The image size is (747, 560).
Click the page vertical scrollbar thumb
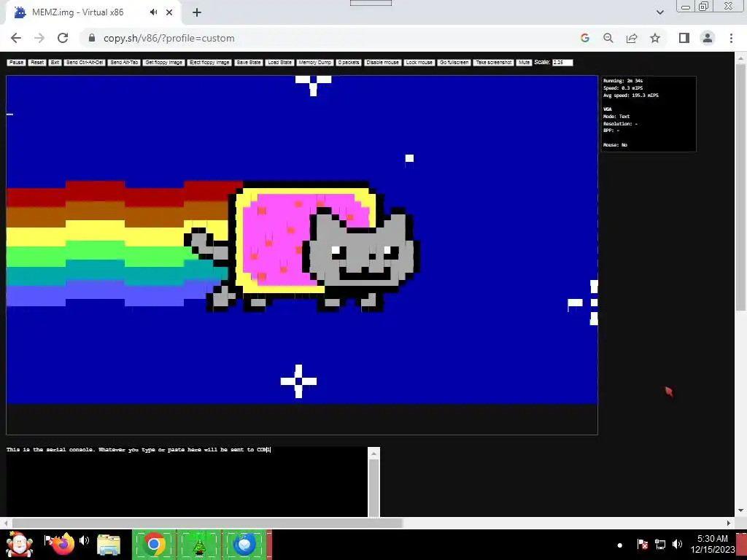coord(741,186)
